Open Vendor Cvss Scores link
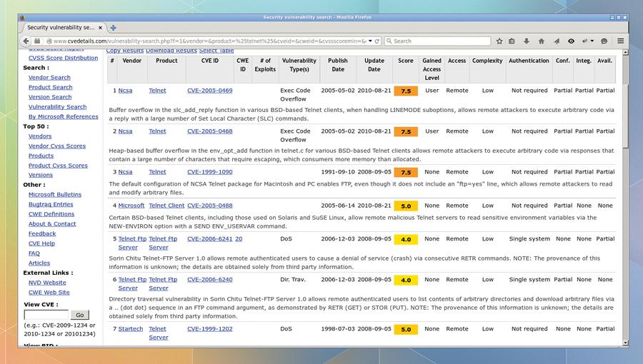 tap(57, 146)
